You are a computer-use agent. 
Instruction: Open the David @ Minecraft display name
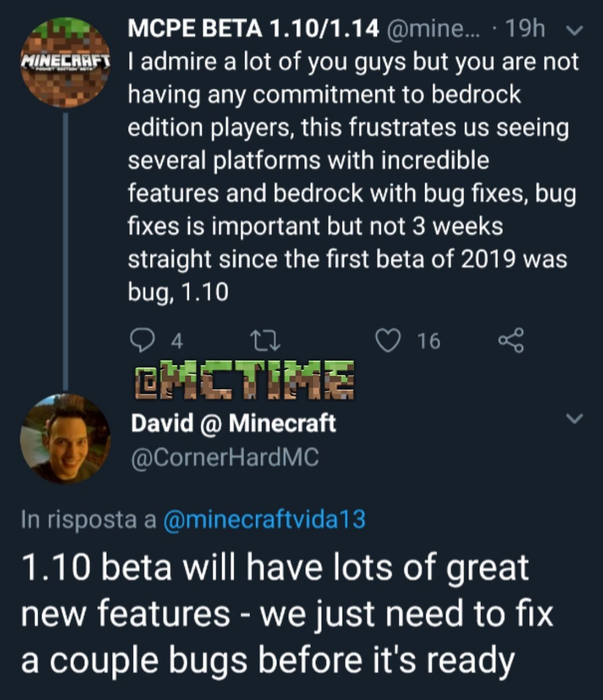point(233,423)
